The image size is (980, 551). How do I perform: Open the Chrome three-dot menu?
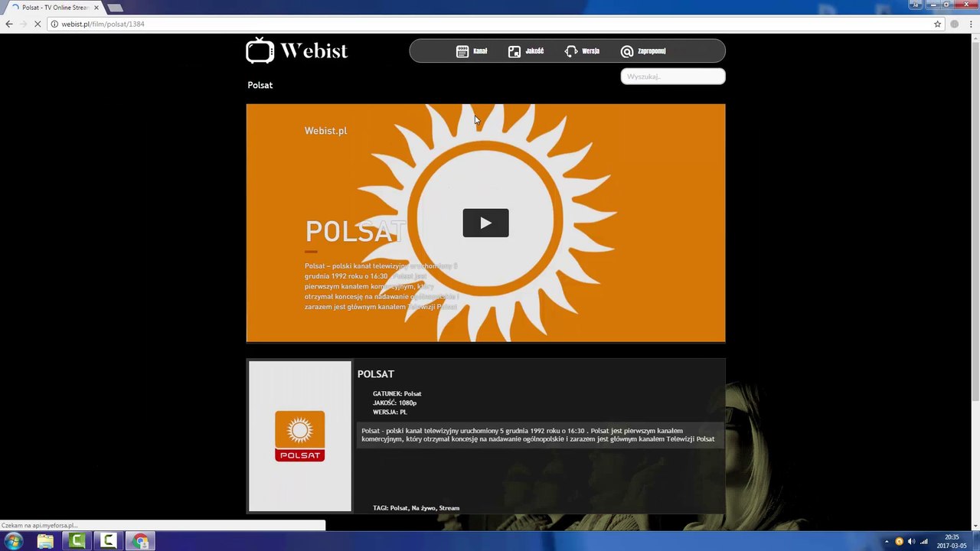pos(971,24)
